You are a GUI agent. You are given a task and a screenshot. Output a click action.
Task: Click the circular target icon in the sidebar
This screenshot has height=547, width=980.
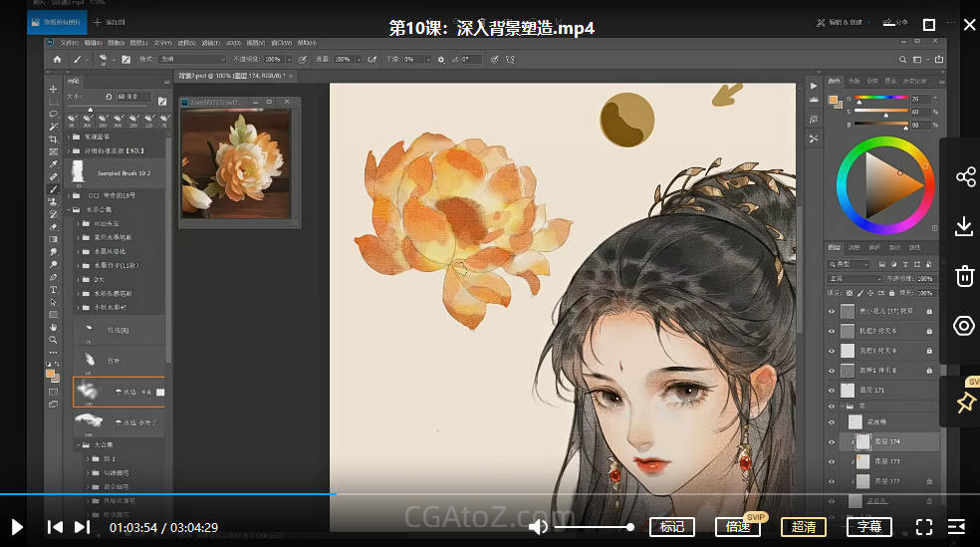pos(964,326)
